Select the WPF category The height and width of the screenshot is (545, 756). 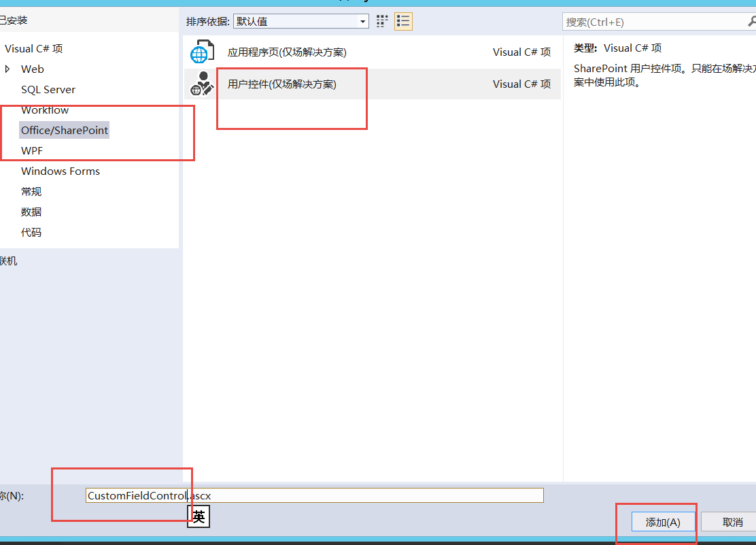click(32, 150)
